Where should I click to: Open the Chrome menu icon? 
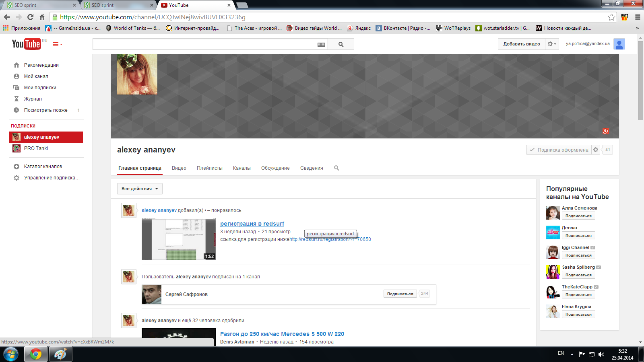coord(638,17)
